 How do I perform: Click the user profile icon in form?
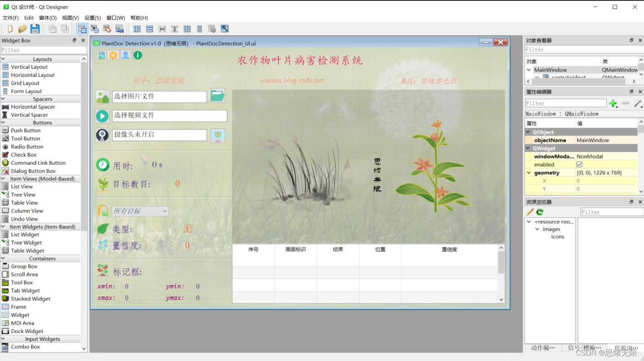[126, 55]
